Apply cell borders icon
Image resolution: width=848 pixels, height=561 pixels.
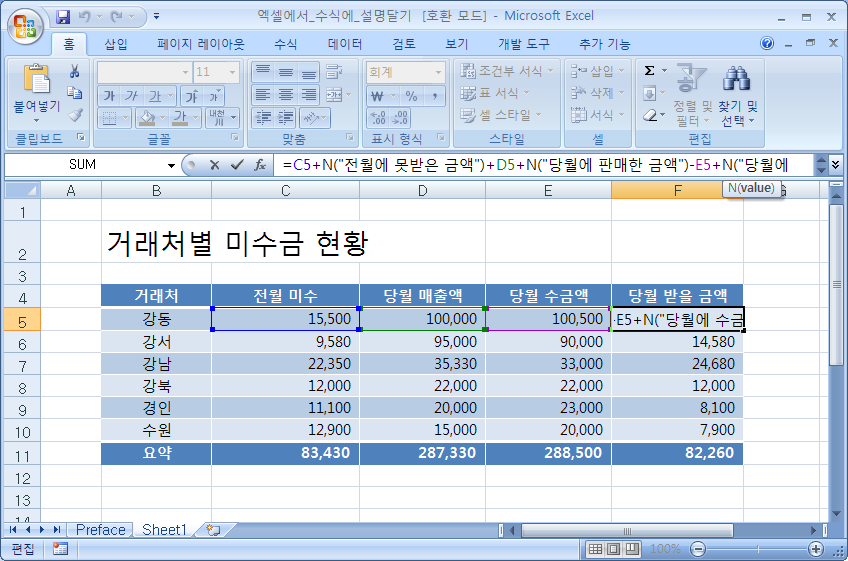pyautogui.click(x=110, y=117)
